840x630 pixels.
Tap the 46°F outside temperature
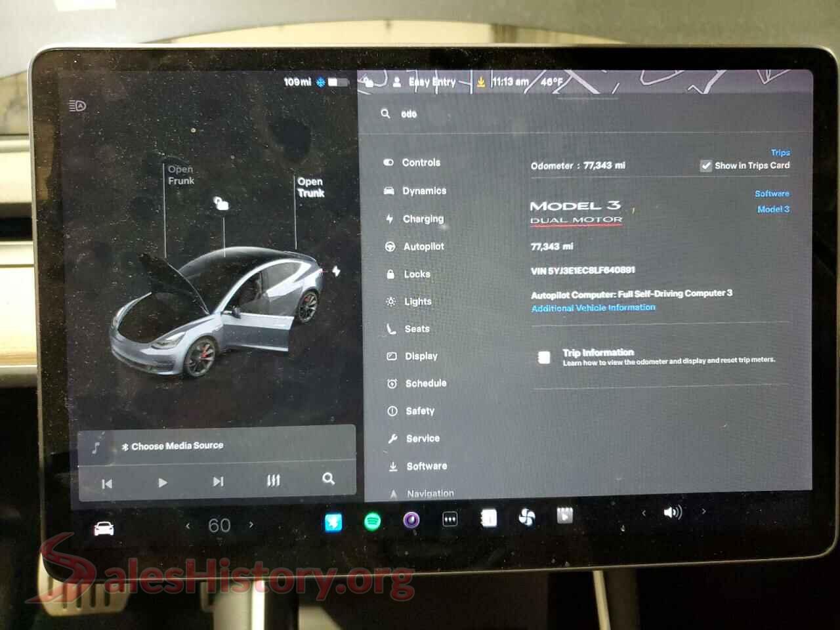pos(551,82)
